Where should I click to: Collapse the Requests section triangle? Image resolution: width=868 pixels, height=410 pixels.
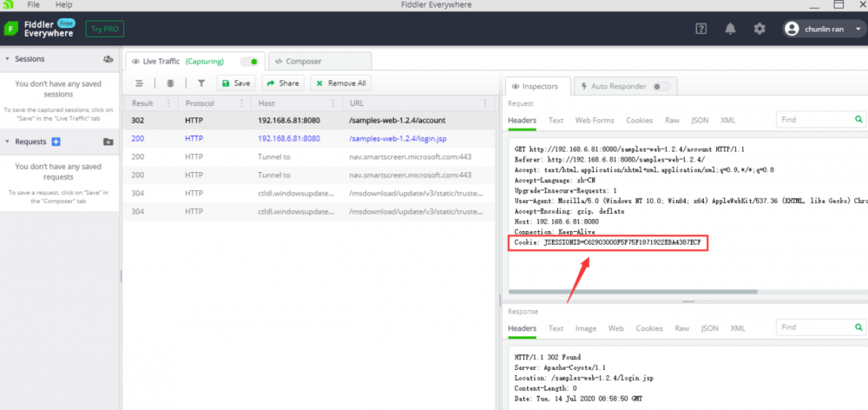click(x=7, y=142)
